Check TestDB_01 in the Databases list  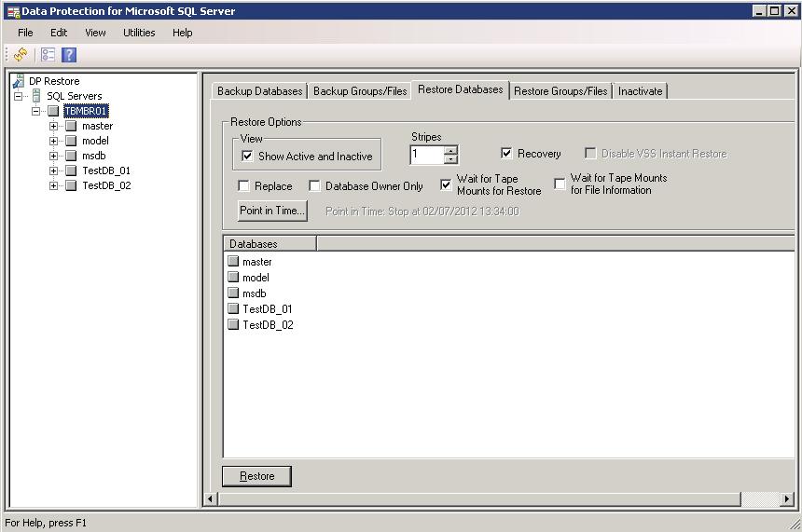pos(233,308)
